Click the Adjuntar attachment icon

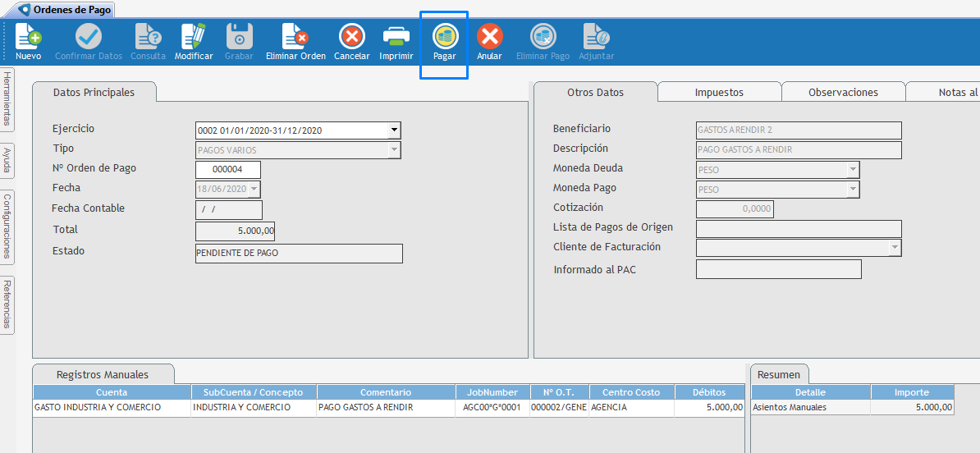596,38
